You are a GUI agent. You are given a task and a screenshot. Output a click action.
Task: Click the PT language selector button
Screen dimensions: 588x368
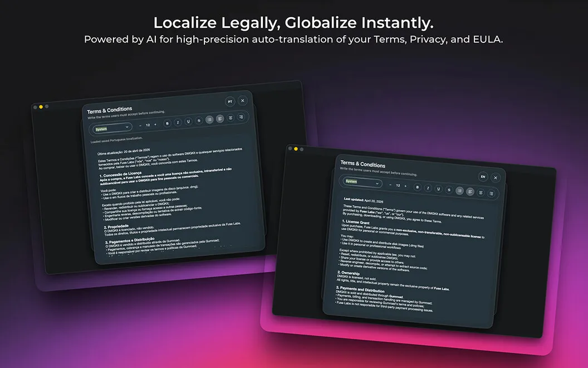tap(230, 102)
